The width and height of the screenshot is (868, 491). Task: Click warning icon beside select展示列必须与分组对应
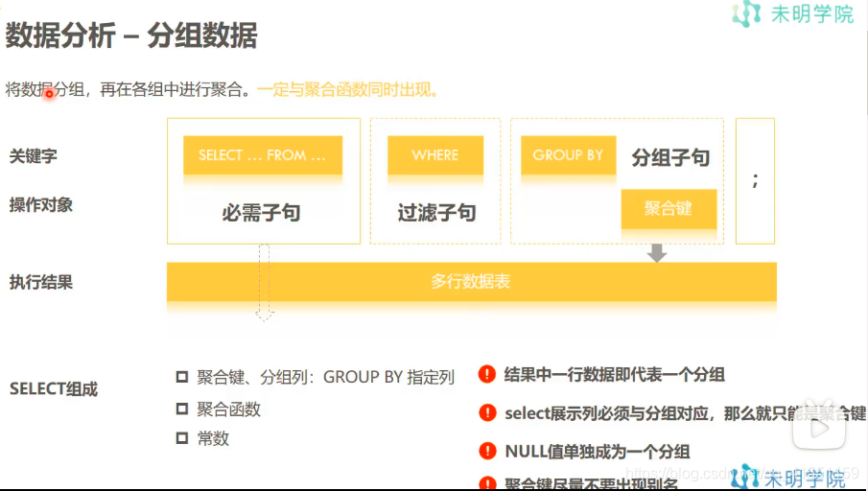pos(487,413)
